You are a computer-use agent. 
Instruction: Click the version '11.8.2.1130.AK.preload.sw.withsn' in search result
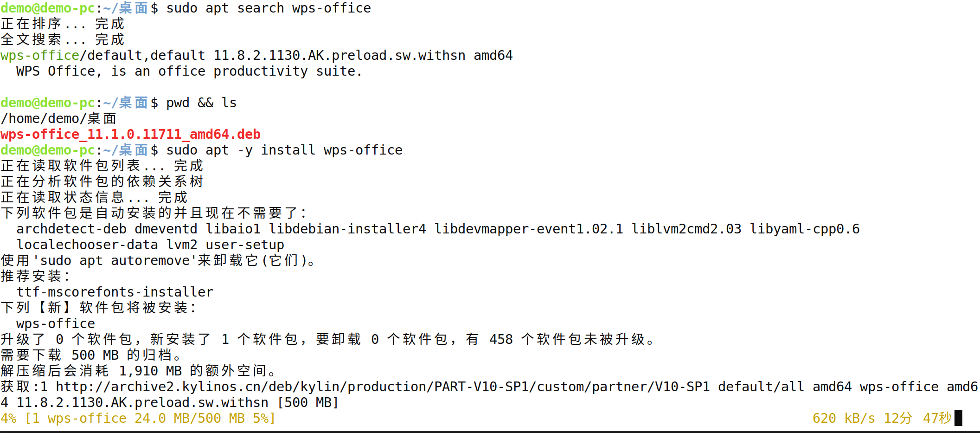339,56
